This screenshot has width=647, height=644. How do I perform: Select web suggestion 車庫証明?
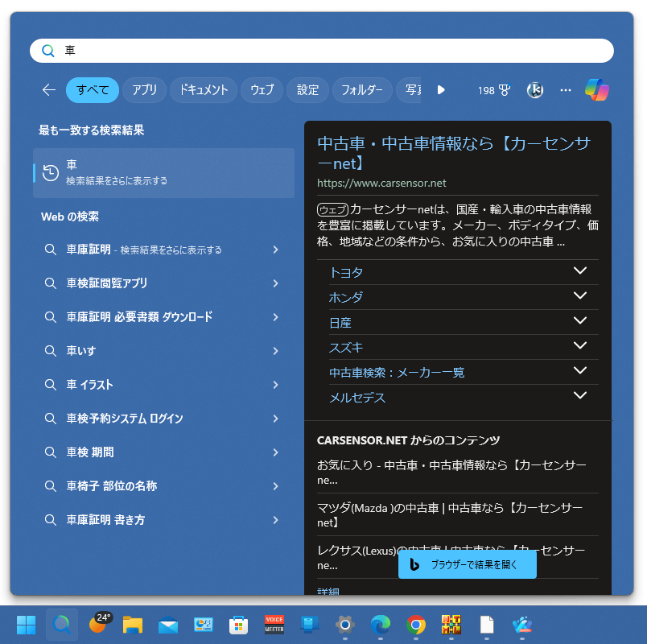164,250
